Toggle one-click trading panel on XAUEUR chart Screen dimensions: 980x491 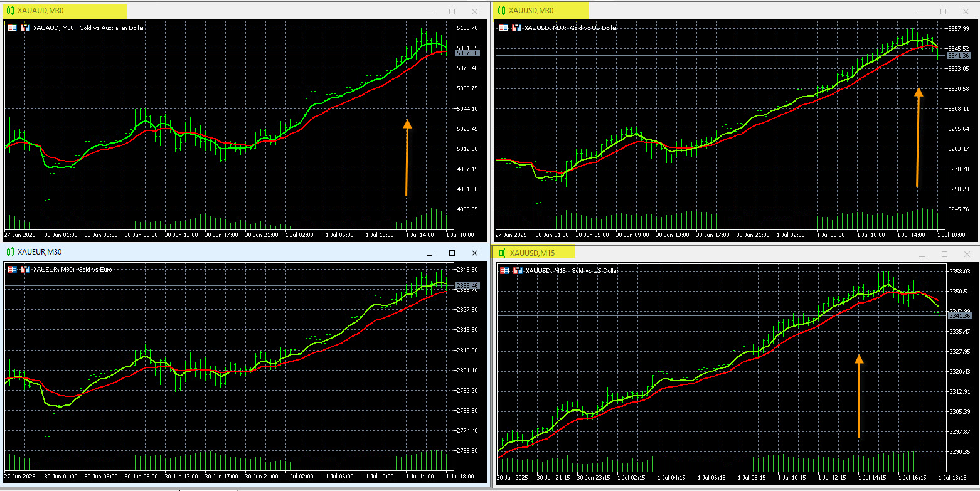tap(12, 270)
